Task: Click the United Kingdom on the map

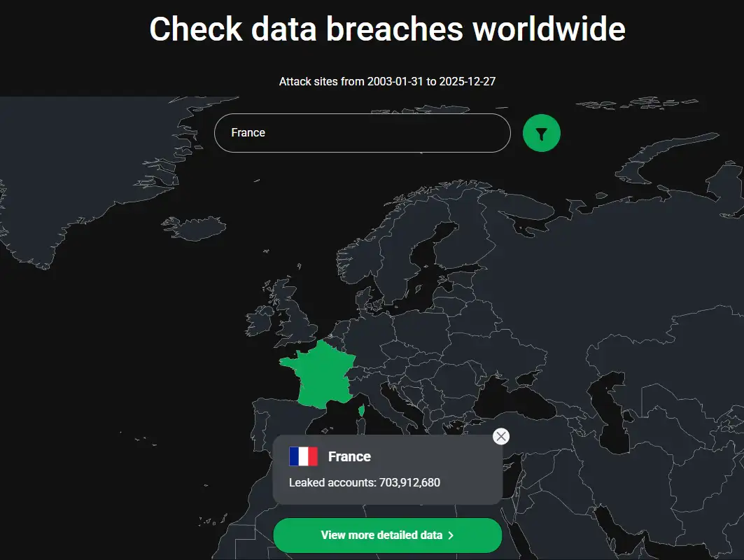Action: click(x=300, y=315)
